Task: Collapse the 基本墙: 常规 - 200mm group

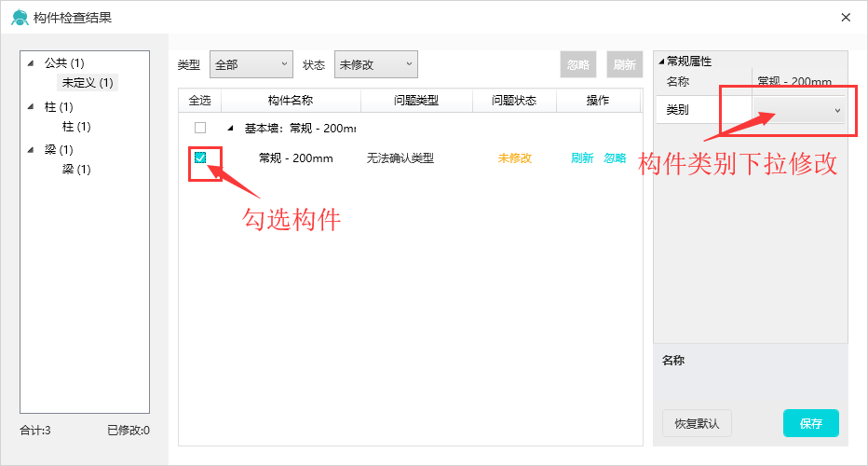Action: [230, 128]
